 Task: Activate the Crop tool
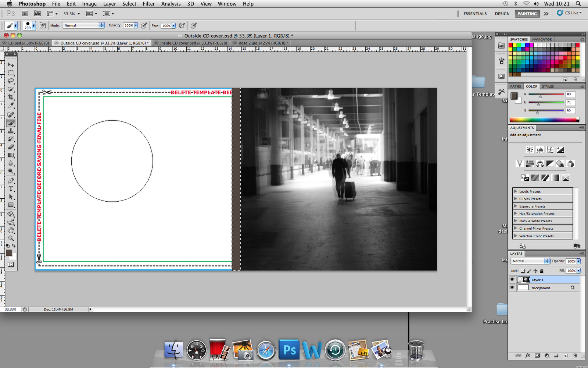[11, 96]
